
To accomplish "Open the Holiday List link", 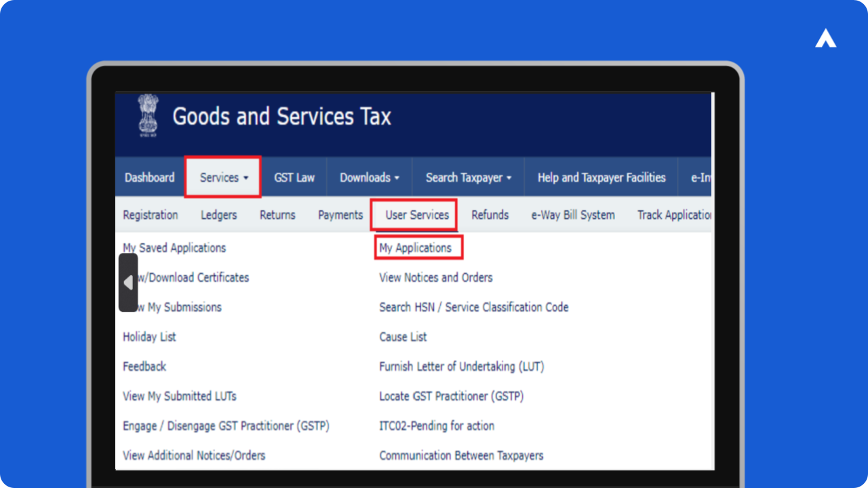I will click(x=149, y=337).
